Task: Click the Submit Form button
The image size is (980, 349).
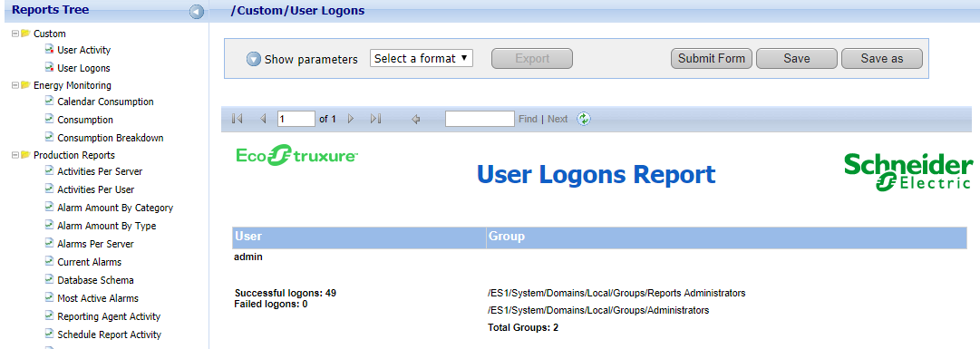Action: tap(712, 59)
